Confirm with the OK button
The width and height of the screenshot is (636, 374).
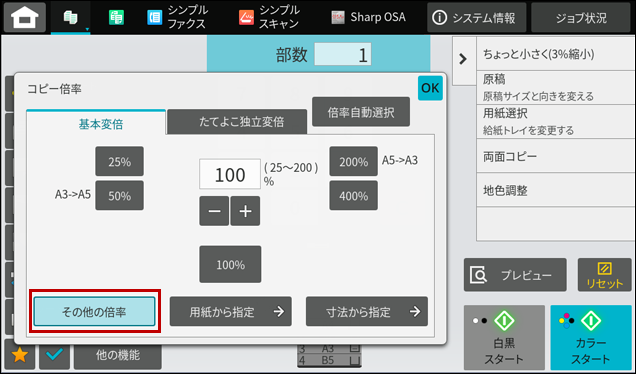[430, 88]
